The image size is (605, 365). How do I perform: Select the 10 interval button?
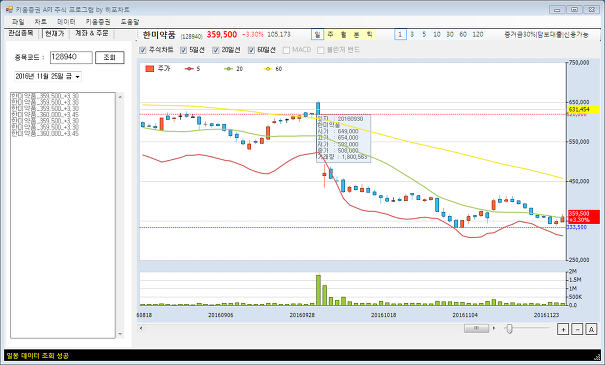click(437, 35)
